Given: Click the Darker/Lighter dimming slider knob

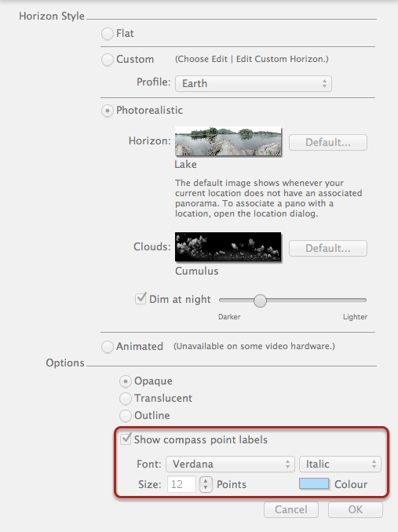Looking at the screenshot, I should point(260,301).
